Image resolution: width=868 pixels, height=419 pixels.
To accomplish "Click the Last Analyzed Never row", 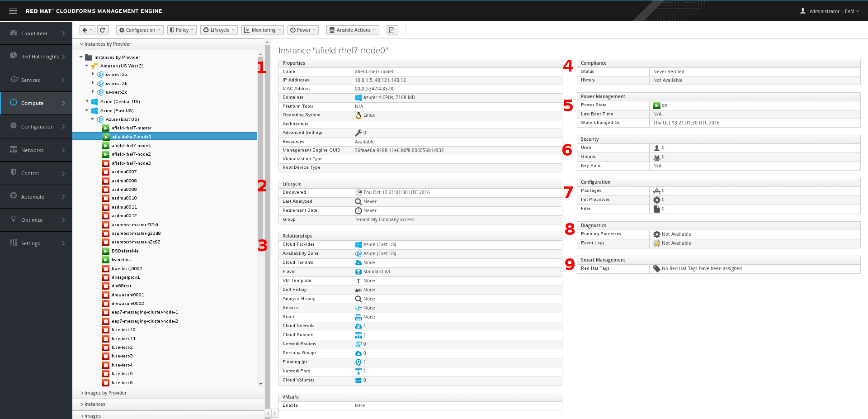I will (420, 202).
